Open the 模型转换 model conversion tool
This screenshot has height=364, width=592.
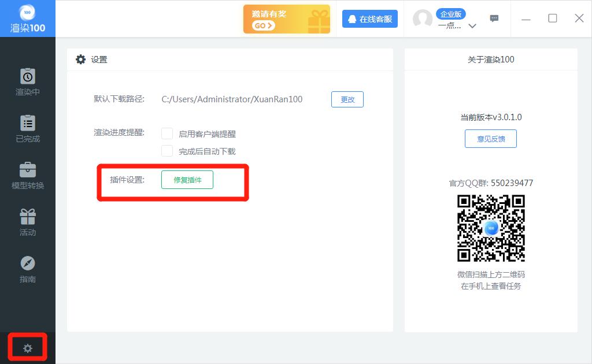click(x=27, y=174)
